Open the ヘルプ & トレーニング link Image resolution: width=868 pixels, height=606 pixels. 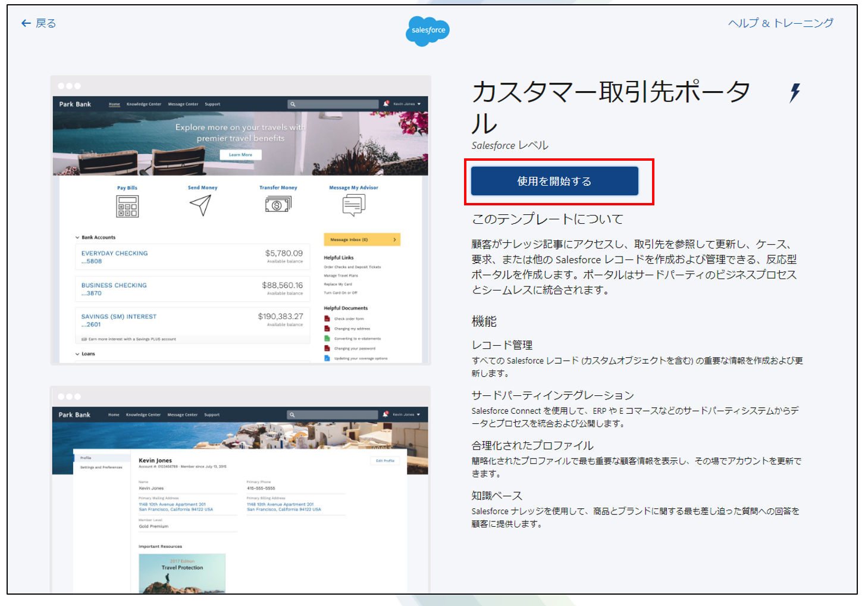click(781, 23)
